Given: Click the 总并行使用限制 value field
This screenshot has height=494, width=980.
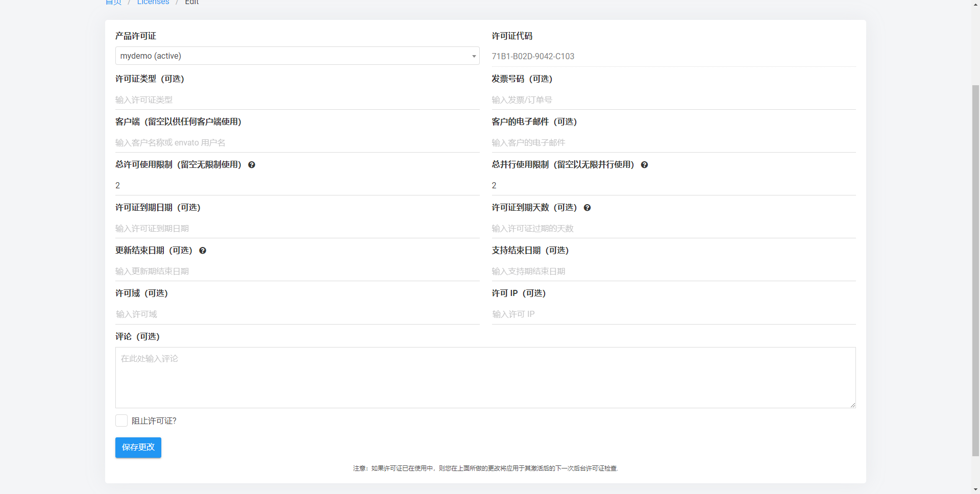Looking at the screenshot, I should pyautogui.click(x=674, y=185).
